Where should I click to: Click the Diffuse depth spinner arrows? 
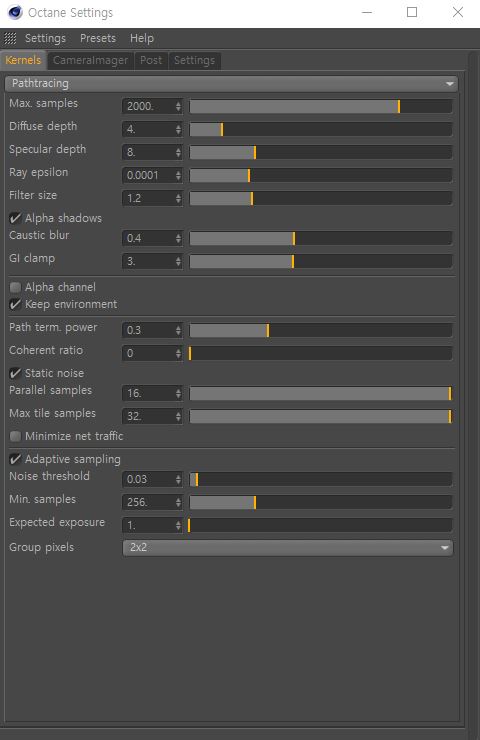tap(178, 129)
